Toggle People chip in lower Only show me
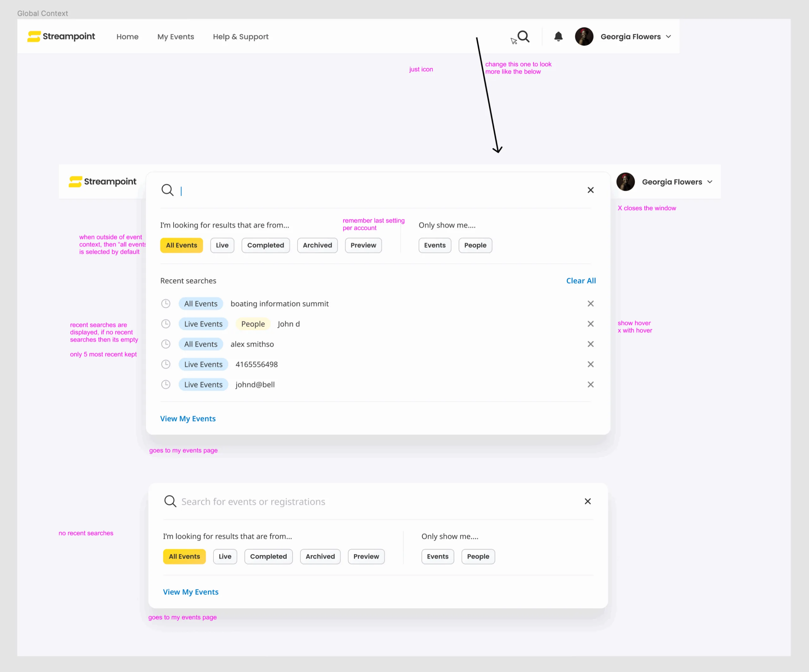The height and width of the screenshot is (672, 809). (x=478, y=557)
